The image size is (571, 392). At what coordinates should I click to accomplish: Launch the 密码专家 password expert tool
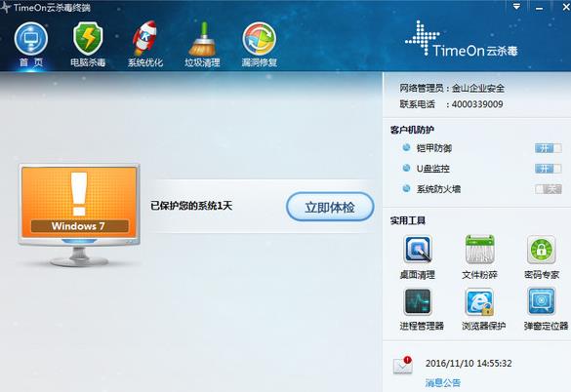point(542,250)
